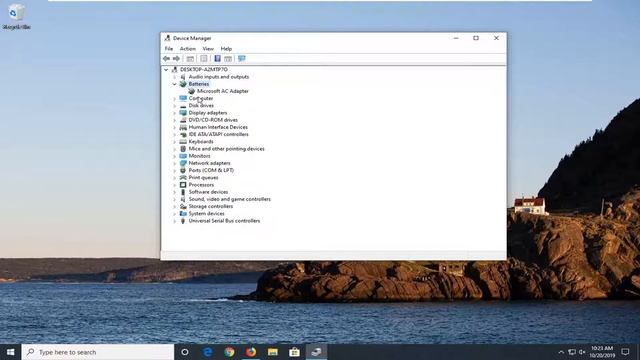Click the Device Manager taskbar button
This screenshot has width=640, height=360.
coord(316,352)
